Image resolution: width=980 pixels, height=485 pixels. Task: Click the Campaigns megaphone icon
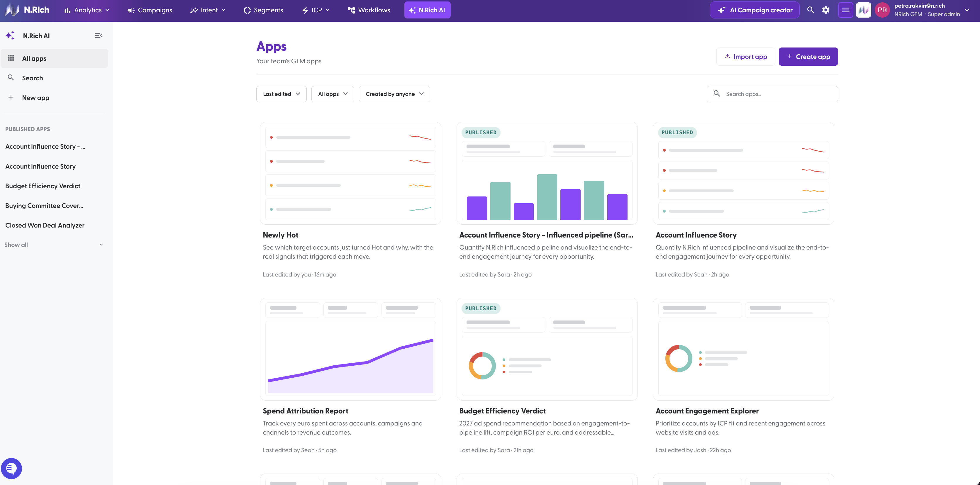(x=131, y=10)
